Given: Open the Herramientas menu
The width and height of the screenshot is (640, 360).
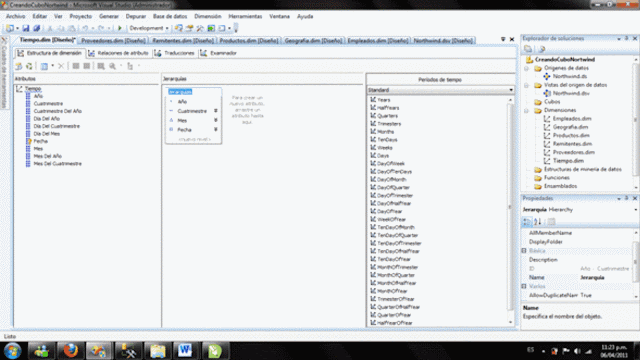Looking at the screenshot, I should (x=245, y=16).
